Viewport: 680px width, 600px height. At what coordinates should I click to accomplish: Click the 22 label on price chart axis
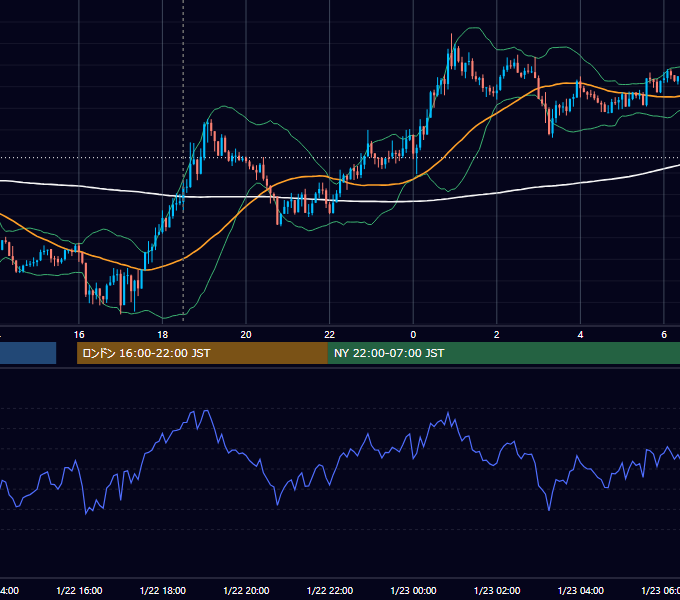pyautogui.click(x=330, y=335)
